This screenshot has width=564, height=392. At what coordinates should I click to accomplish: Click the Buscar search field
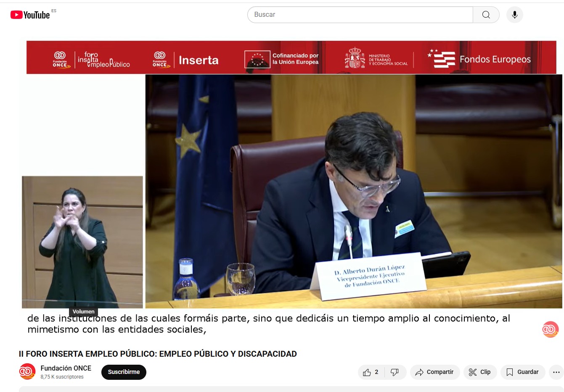pyautogui.click(x=360, y=15)
